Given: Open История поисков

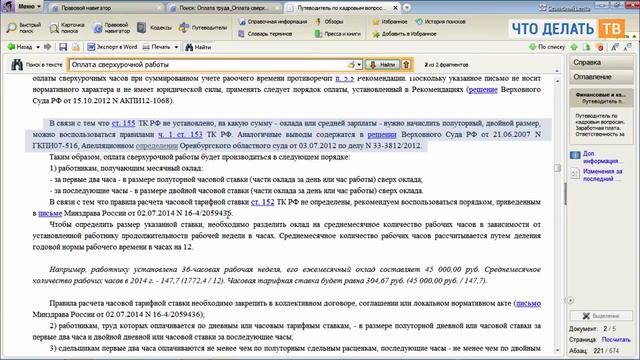Looking at the screenshot, I should (x=440, y=22).
